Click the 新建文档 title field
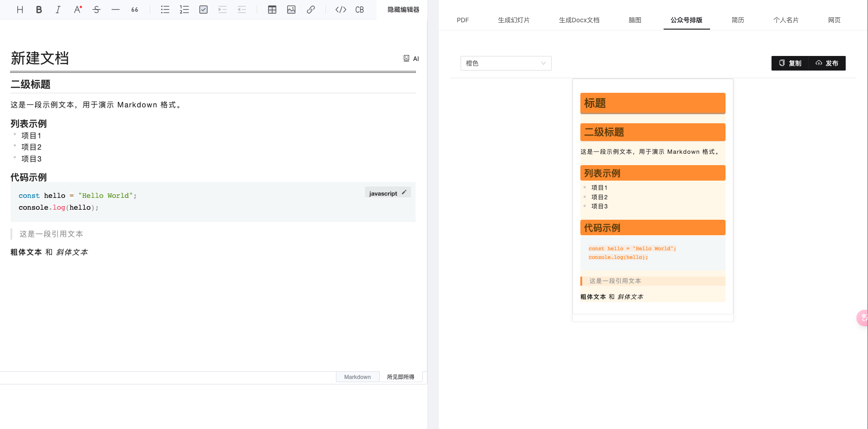The image size is (868, 429). point(40,58)
